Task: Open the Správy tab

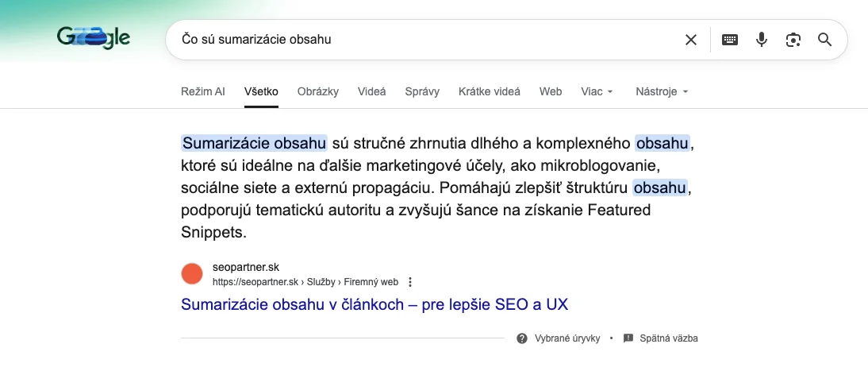Action: pyautogui.click(x=422, y=91)
